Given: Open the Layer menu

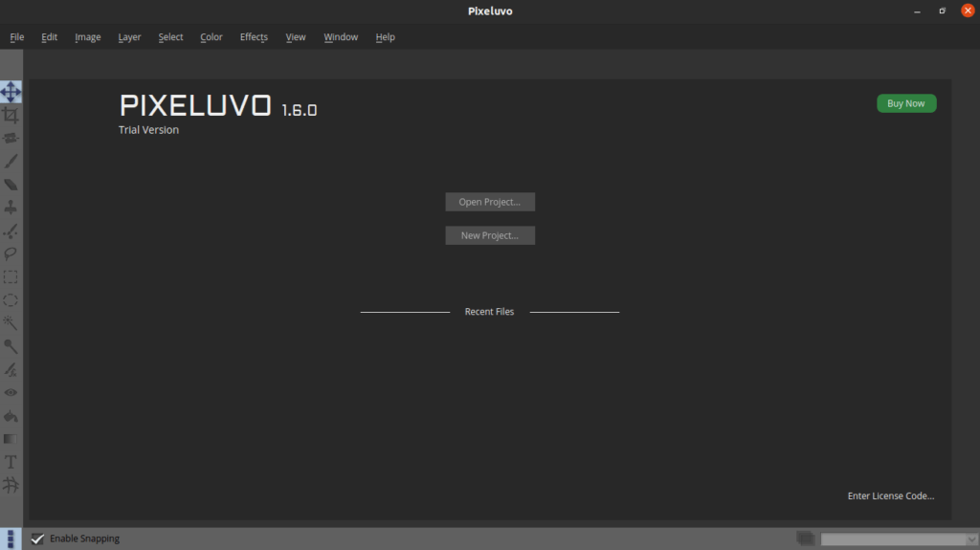Looking at the screenshot, I should point(129,37).
